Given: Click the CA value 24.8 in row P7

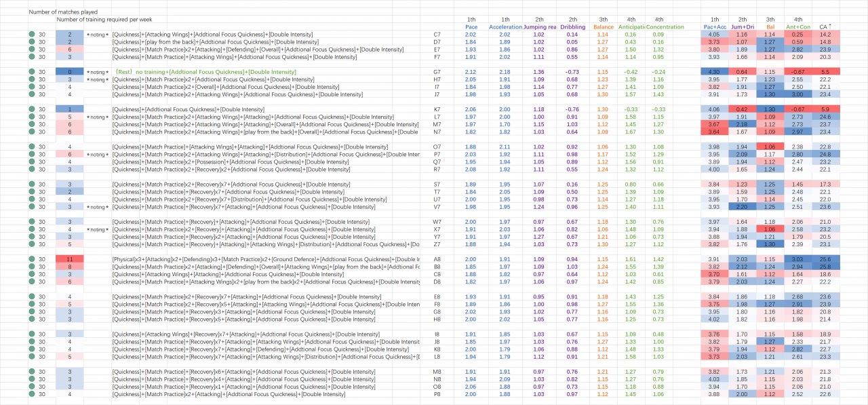Looking at the screenshot, I should click(825, 154).
